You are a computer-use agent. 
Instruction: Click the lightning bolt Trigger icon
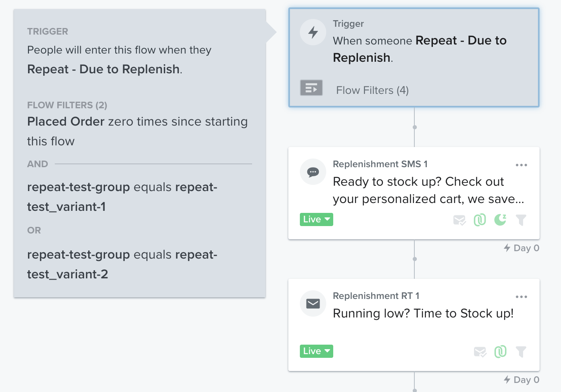point(313,32)
